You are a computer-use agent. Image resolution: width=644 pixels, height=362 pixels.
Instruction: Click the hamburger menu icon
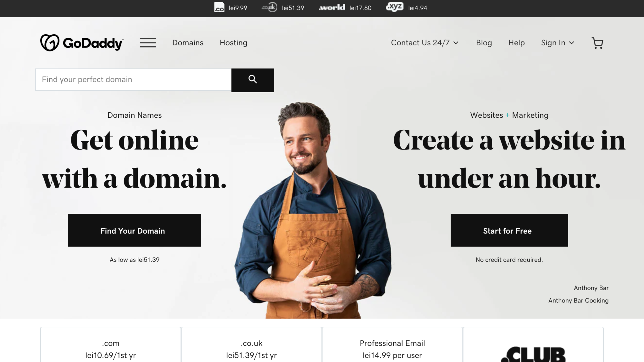(x=148, y=42)
